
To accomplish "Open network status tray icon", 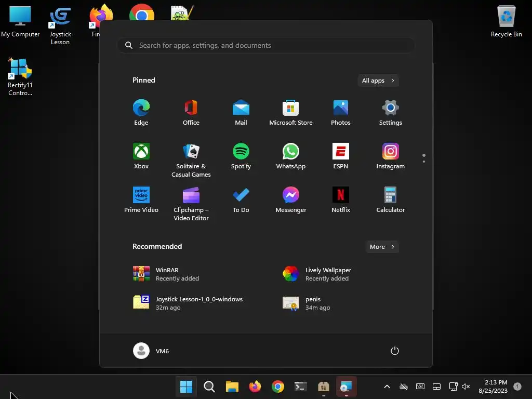I will click(453, 387).
